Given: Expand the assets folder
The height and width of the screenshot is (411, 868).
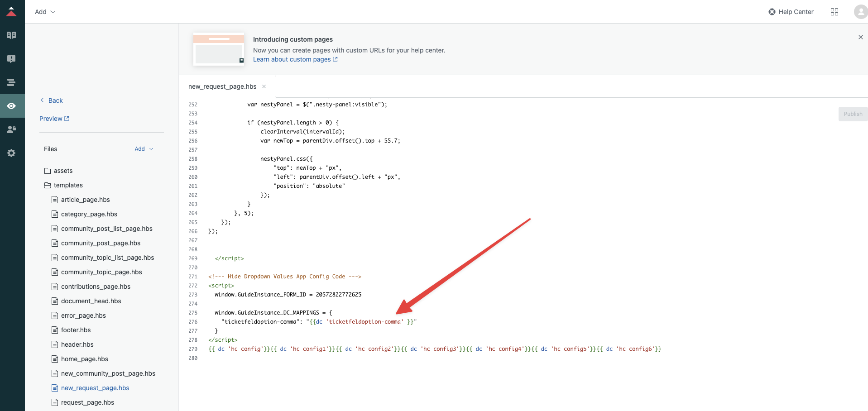Looking at the screenshot, I should 58,171.
